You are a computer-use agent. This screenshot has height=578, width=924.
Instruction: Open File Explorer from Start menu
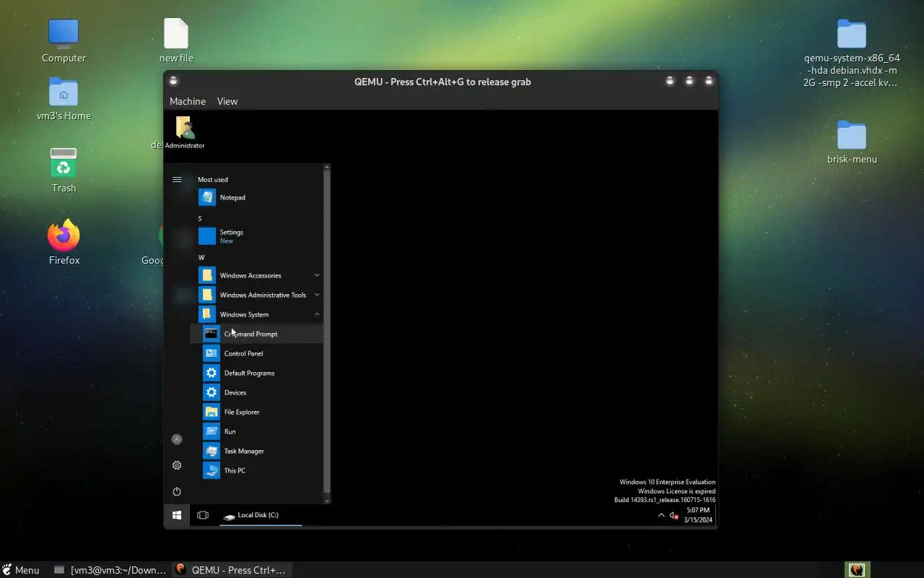tap(256, 412)
